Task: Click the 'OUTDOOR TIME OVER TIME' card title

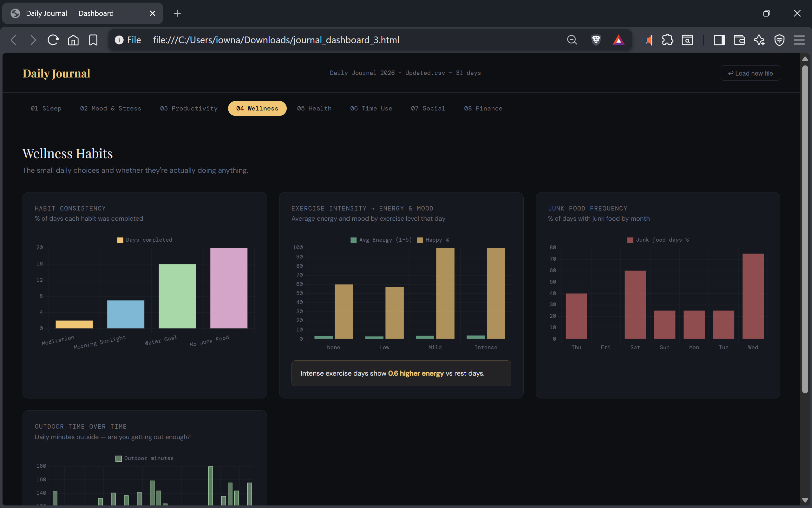Action: coord(81,426)
